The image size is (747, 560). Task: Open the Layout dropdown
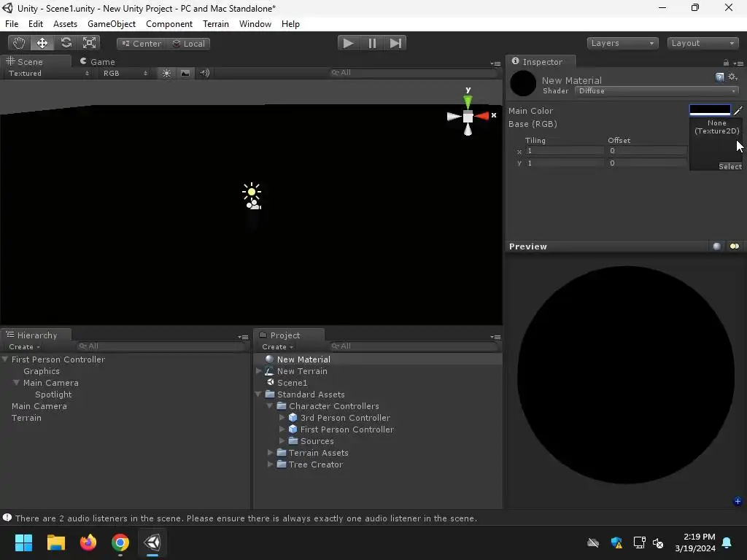coord(703,43)
